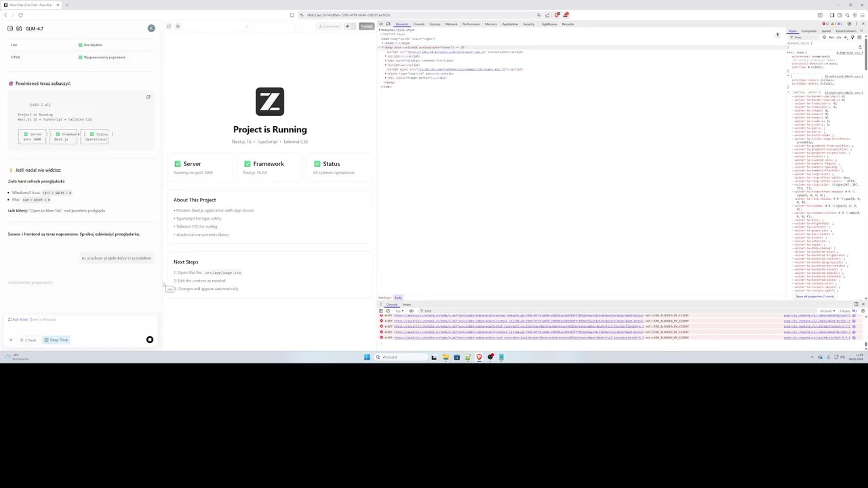Open weather widget on taskbar
This screenshot has width=868, height=488.
[x=17, y=357]
